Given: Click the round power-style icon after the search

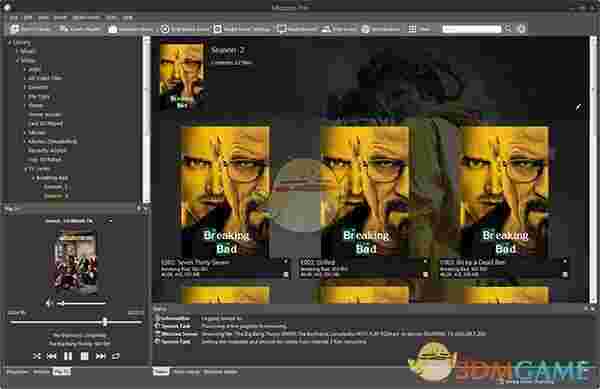Looking at the screenshot, I should coord(521,29).
